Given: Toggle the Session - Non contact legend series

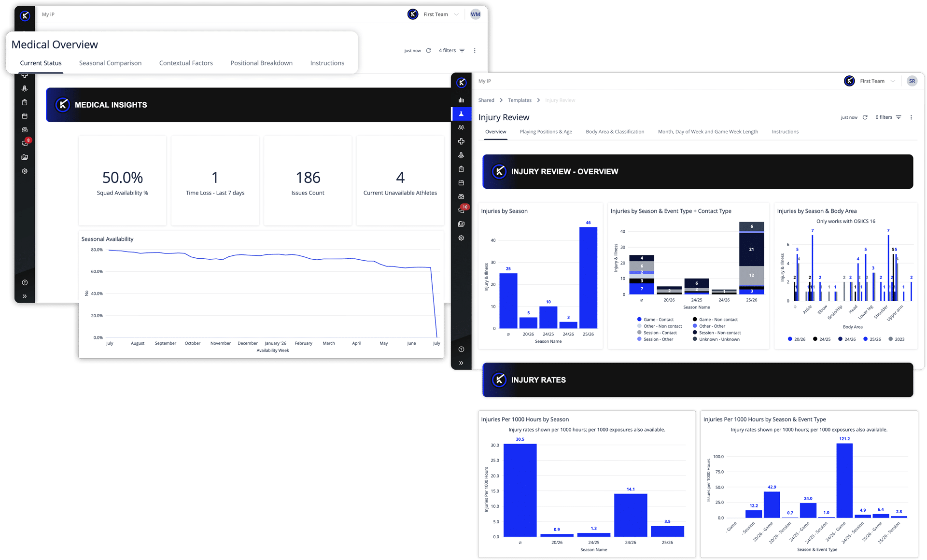Looking at the screenshot, I should 716,333.
